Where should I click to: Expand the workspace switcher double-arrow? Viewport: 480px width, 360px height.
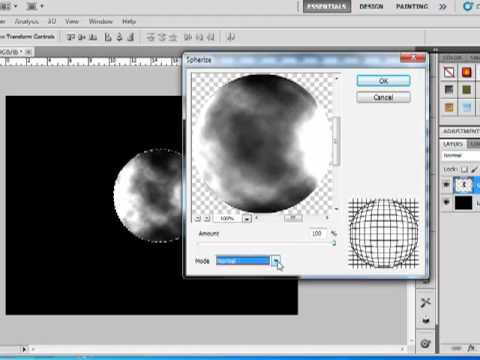[443, 6]
